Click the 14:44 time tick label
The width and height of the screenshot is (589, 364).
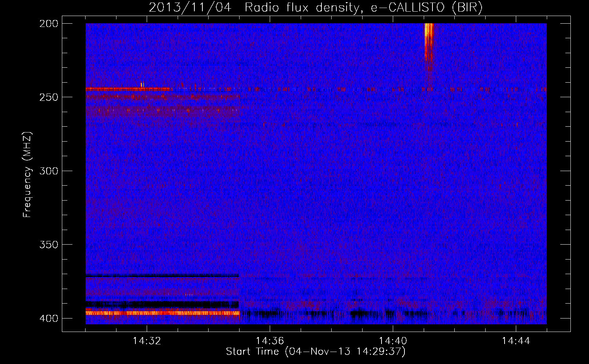coord(516,341)
